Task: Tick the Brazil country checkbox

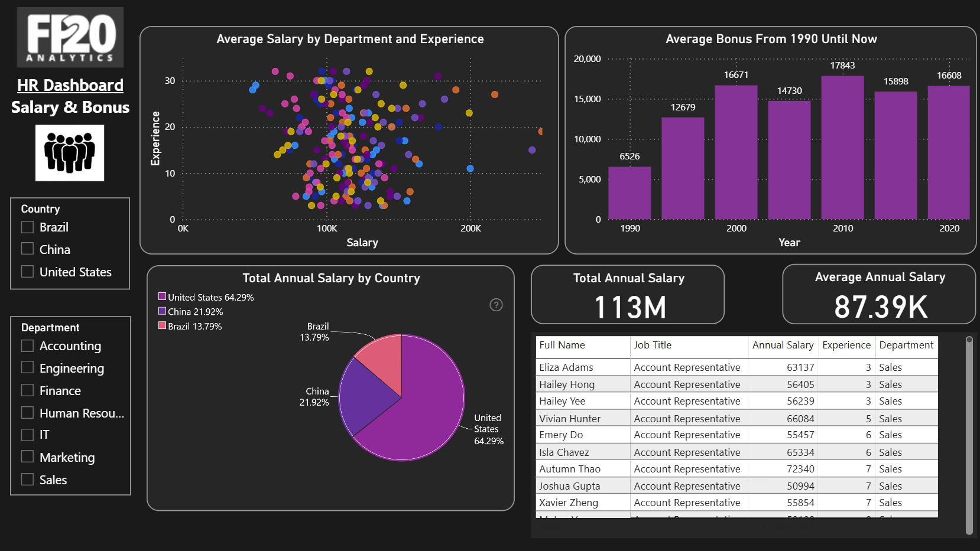Action: [27, 227]
